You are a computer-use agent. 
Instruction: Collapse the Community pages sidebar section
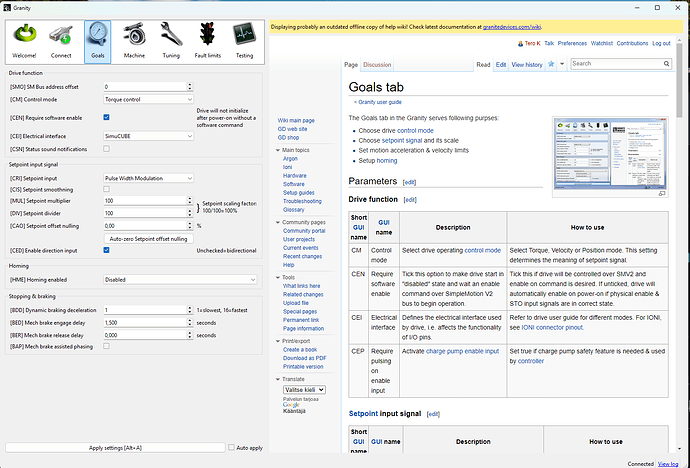[278, 222]
